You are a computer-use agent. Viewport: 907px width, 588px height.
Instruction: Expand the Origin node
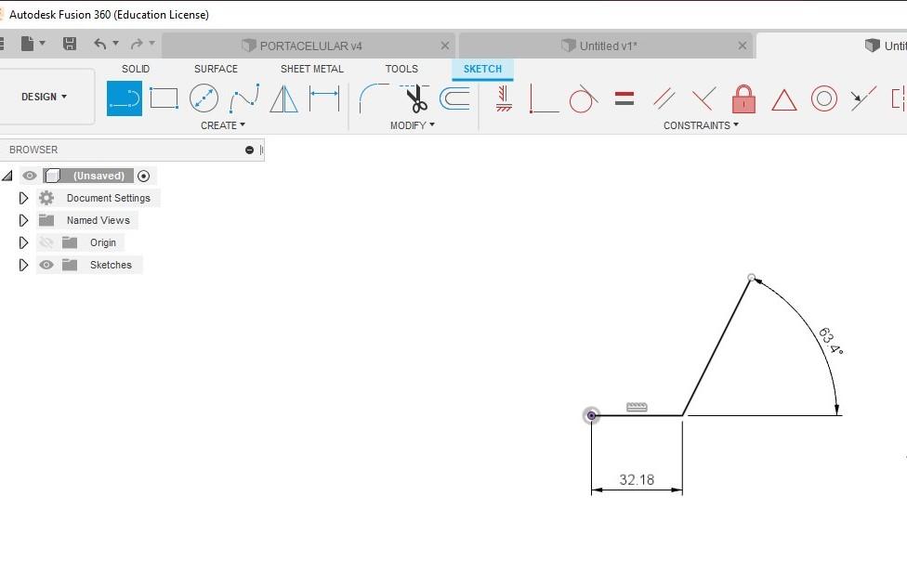click(23, 242)
